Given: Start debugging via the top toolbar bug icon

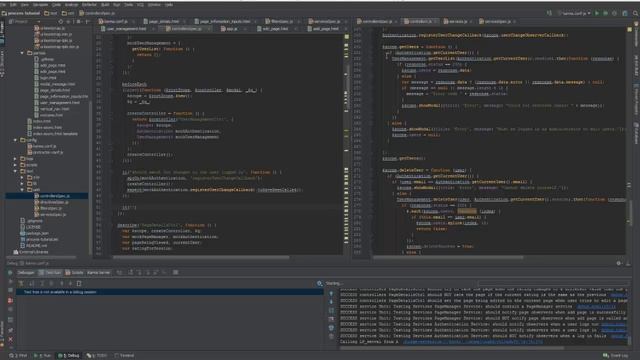Looking at the screenshot, I should tap(606, 13).
